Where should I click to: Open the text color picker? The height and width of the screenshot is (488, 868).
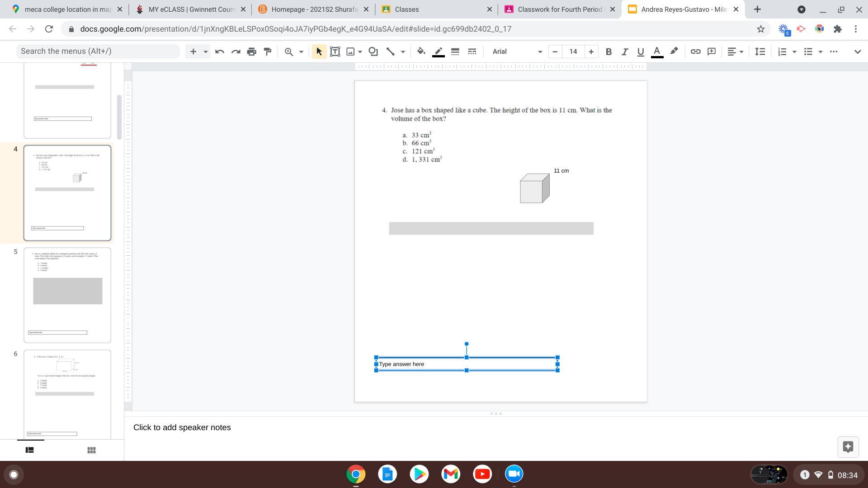pyautogui.click(x=657, y=52)
